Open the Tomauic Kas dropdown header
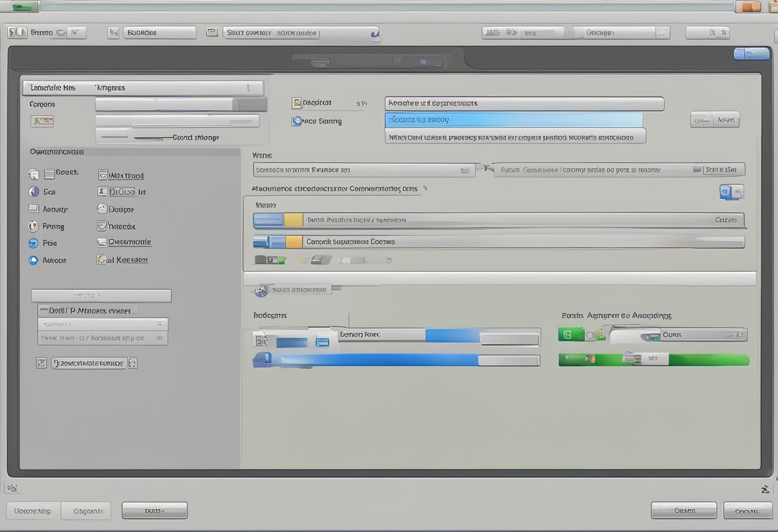This screenshot has width=778, height=532. [142, 88]
